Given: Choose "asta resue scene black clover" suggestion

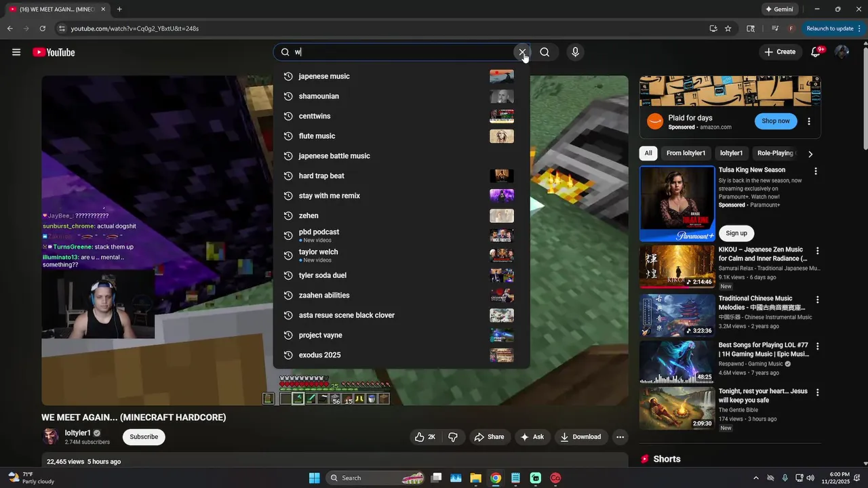Looking at the screenshot, I should (x=401, y=315).
